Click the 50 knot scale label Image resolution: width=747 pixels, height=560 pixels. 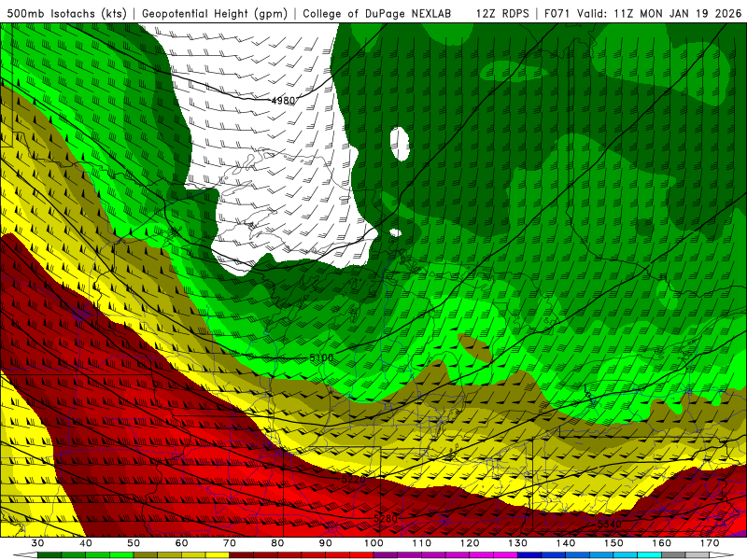pos(134,543)
